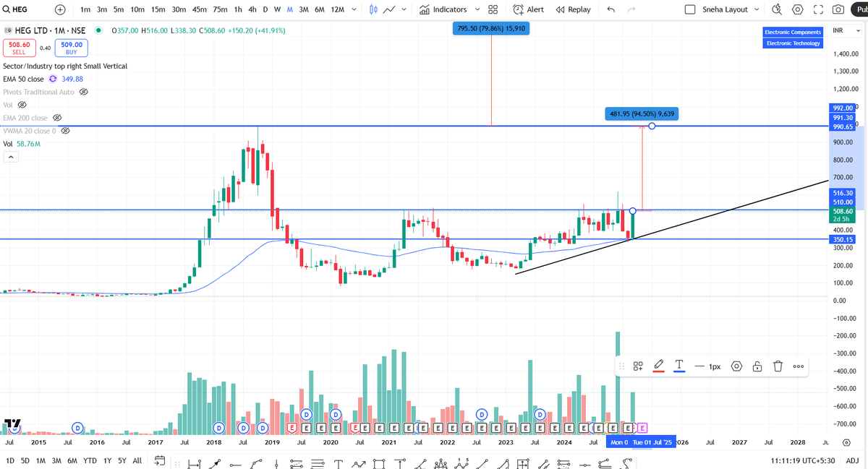The height and width of the screenshot is (469, 868).
Task: Expand chart style dropdown arrow
Action: point(404,9)
